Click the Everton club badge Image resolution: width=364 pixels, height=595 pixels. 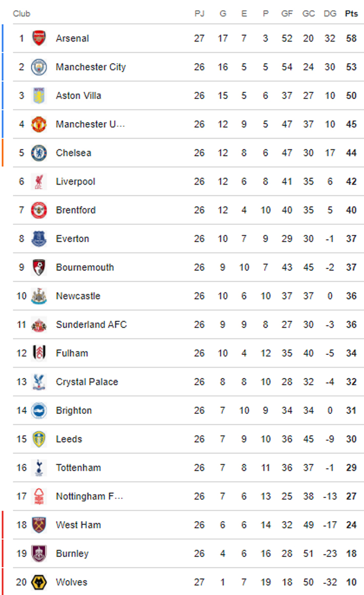(x=39, y=239)
